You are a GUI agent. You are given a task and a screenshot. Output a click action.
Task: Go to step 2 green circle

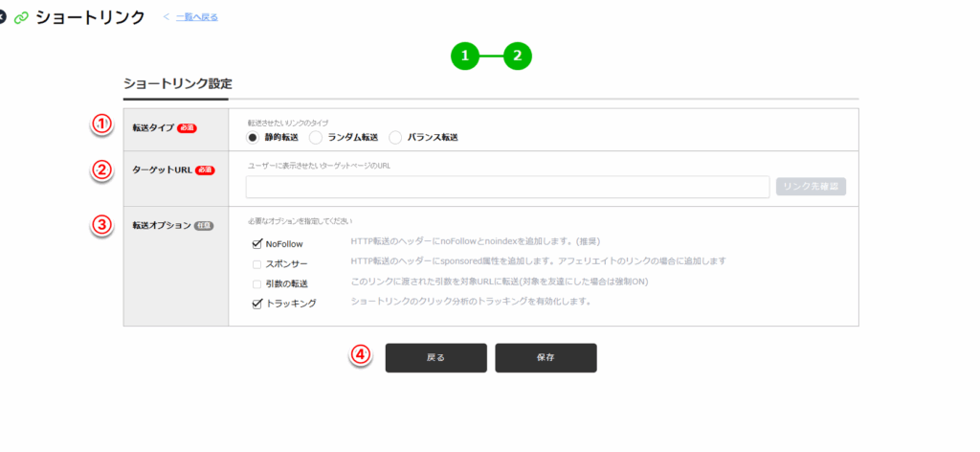pos(517,56)
